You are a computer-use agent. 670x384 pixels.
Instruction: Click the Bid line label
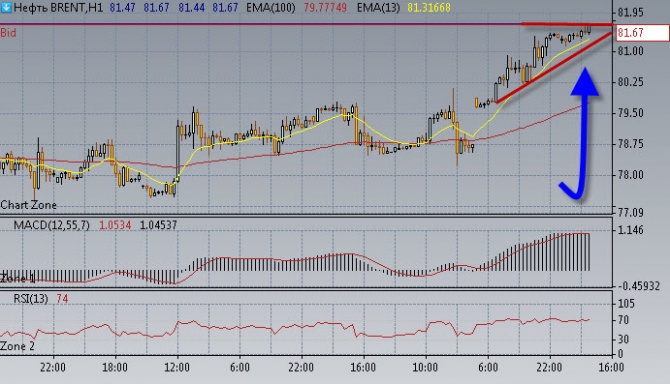8,33
